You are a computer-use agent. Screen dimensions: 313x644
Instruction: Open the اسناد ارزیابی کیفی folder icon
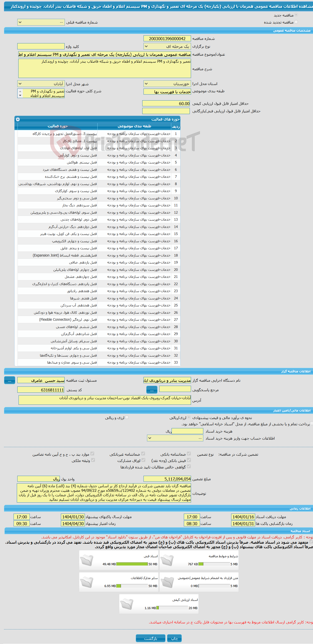click(127, 604)
